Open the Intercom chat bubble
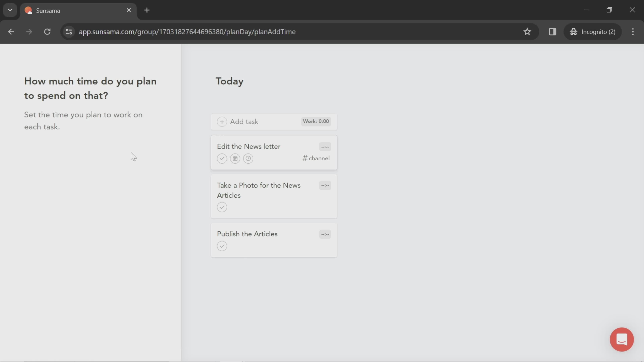 click(622, 339)
